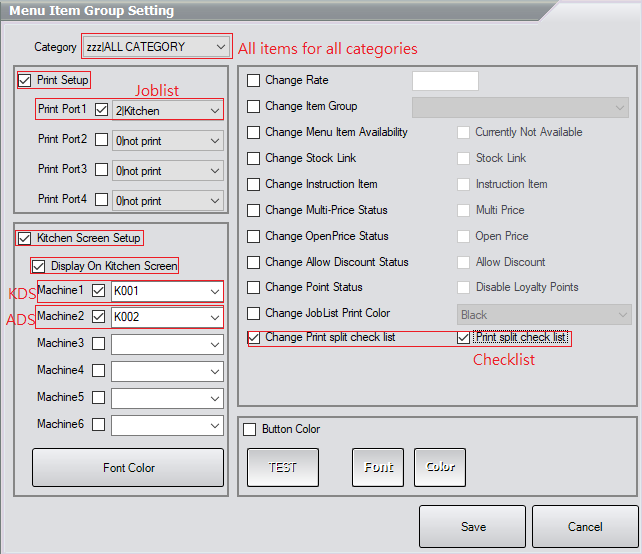Viewport: 642px width, 554px height.
Task: Focus the Change Rate value field
Action: [445, 81]
